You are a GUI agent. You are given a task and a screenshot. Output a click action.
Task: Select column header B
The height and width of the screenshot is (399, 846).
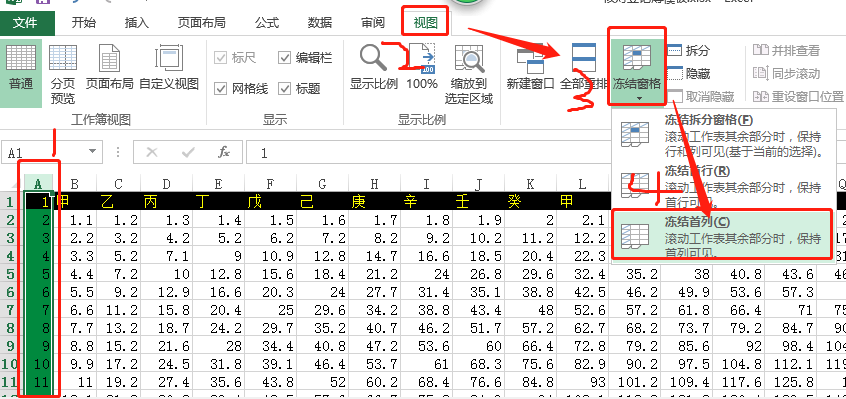pyautogui.click(x=74, y=184)
